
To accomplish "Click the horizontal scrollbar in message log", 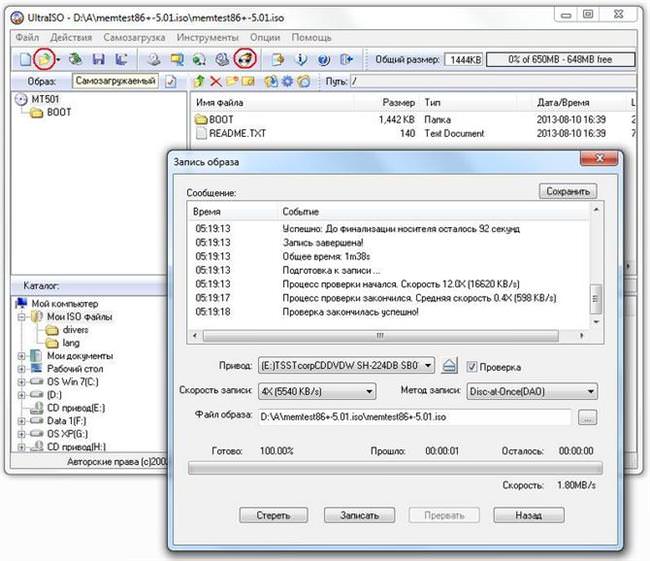I will [381, 335].
